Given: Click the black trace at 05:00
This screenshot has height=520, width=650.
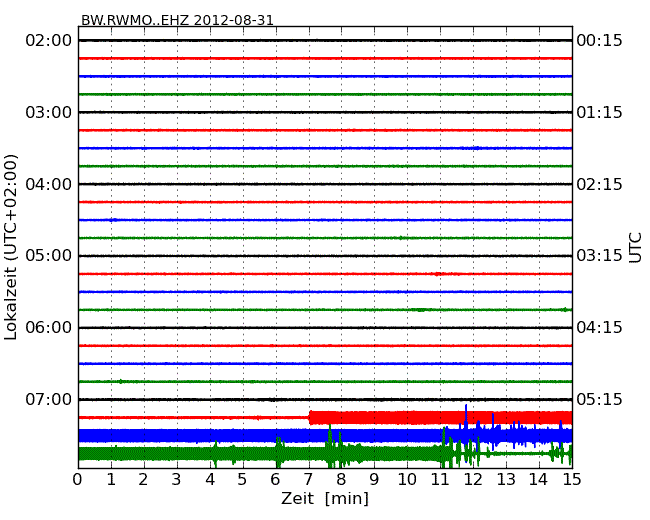Looking at the screenshot, I should coord(325,256).
